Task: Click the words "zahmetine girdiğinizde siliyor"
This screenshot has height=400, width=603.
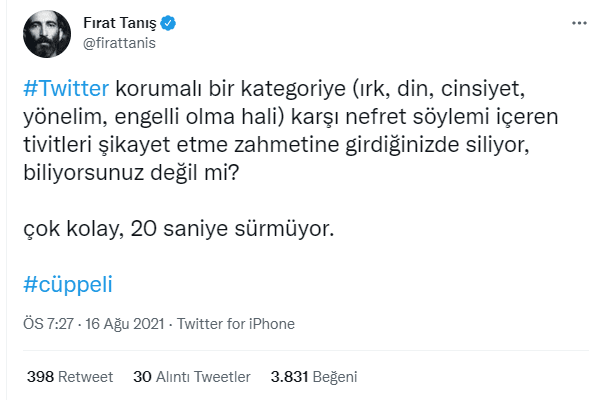Action: point(347,145)
